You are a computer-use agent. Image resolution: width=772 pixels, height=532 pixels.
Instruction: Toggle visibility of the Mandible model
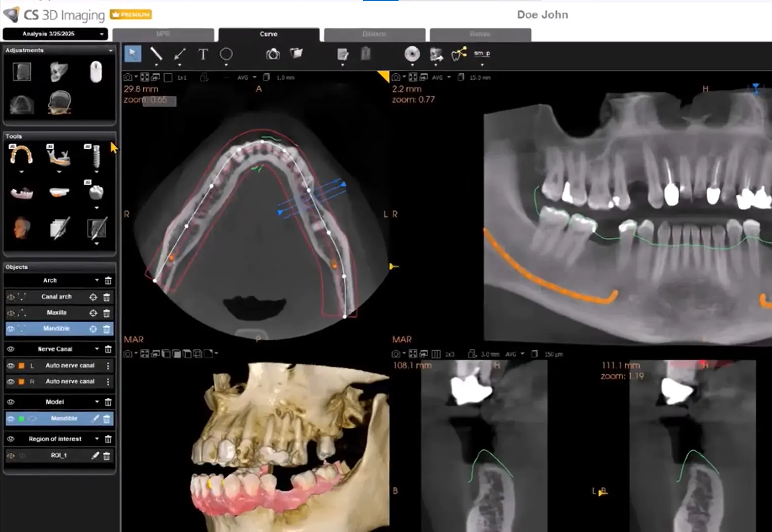[11, 419]
